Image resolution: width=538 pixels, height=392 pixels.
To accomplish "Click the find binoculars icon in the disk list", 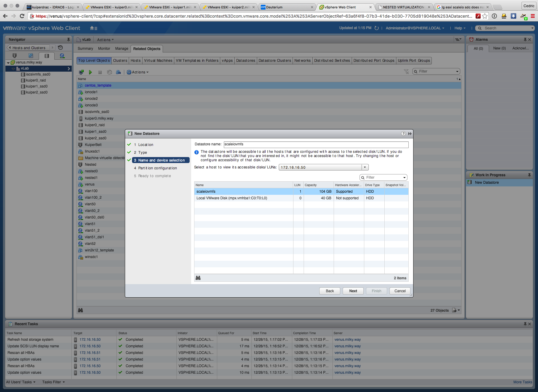I will tap(198, 278).
